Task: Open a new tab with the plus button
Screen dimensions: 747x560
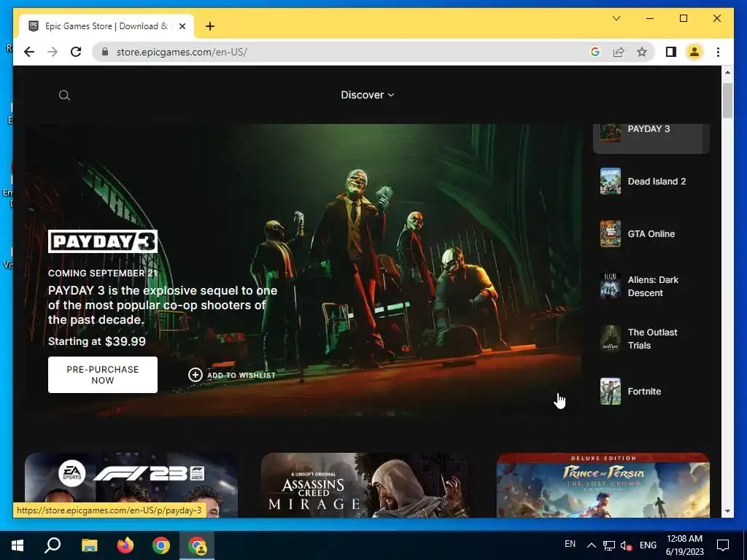Action: (210, 26)
